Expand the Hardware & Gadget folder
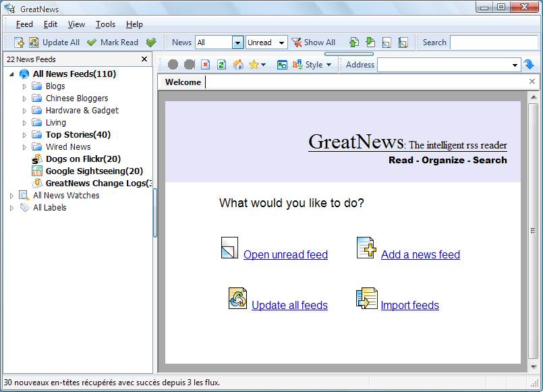Viewport: 543px width, 392px height. click(24, 111)
